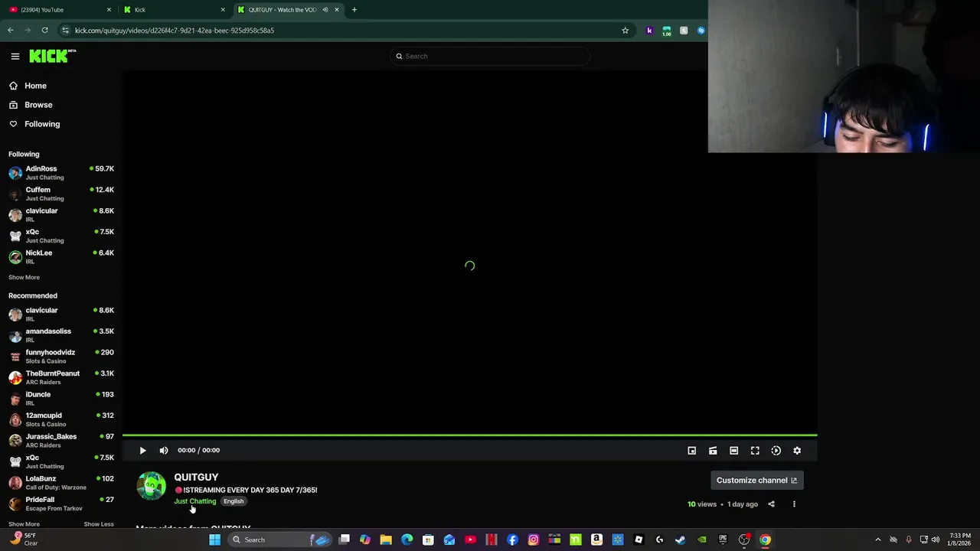Viewport: 980px width, 551px height.
Task: Open the Just Chatting category link
Action: [195, 501]
